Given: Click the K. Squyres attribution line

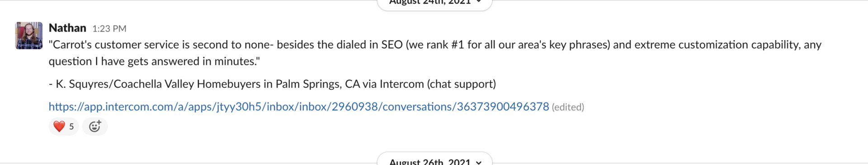Looking at the screenshot, I should tap(272, 84).
